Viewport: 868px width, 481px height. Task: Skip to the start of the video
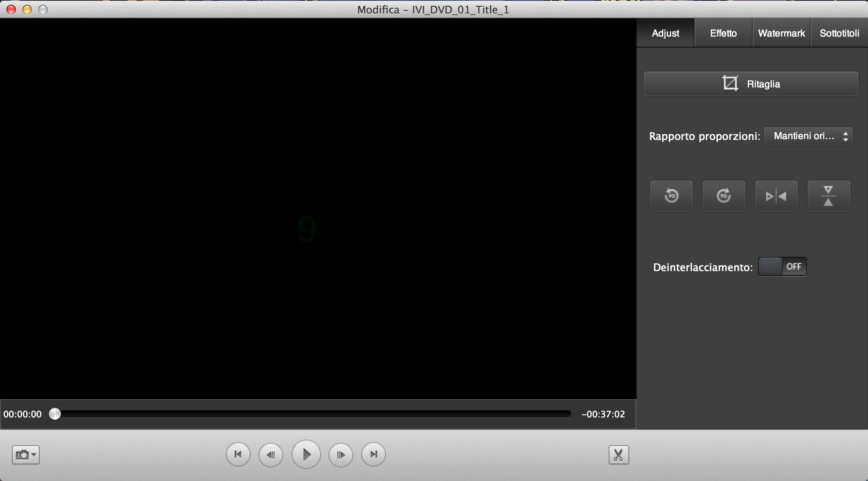(238, 454)
